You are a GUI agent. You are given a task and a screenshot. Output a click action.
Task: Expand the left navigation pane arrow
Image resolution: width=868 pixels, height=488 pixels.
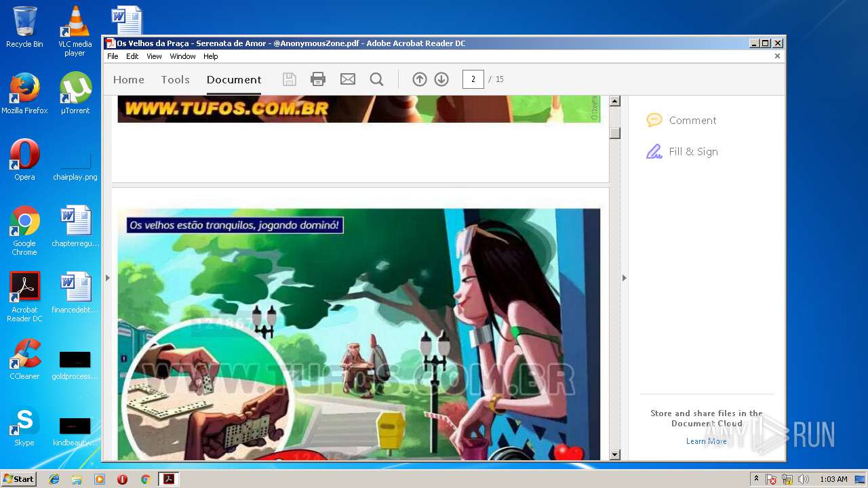coord(107,277)
